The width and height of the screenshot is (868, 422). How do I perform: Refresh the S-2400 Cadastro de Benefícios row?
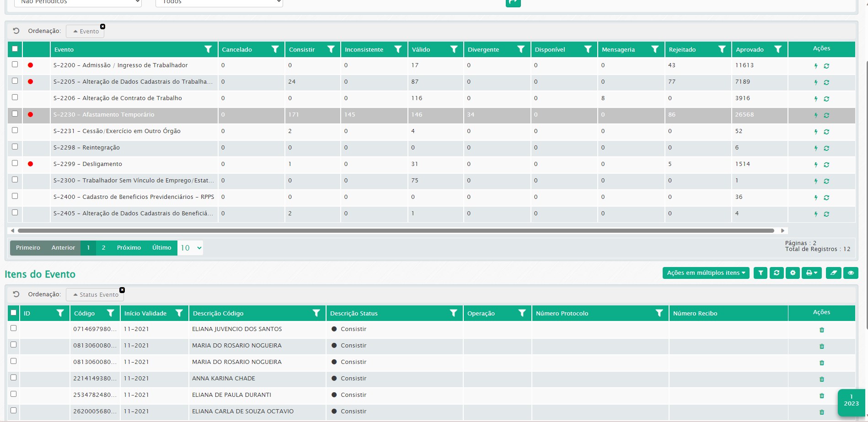coord(826,198)
